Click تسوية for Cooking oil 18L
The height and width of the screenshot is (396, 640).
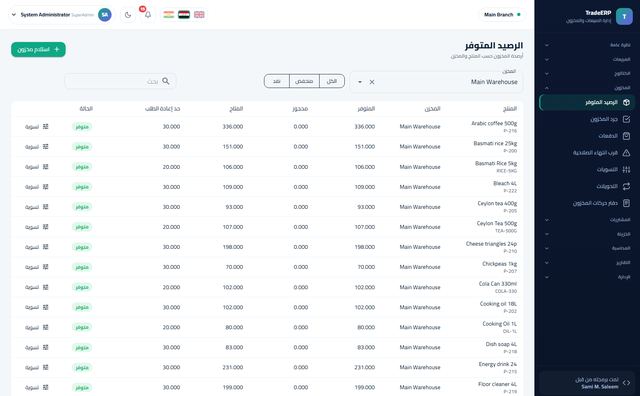pos(36,307)
